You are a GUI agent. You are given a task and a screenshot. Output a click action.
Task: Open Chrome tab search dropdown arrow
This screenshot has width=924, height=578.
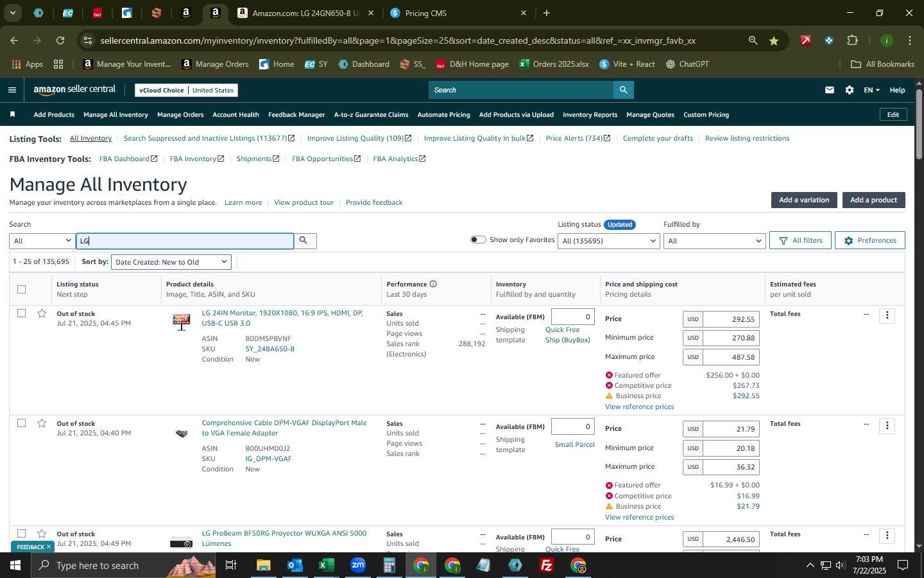click(x=12, y=13)
